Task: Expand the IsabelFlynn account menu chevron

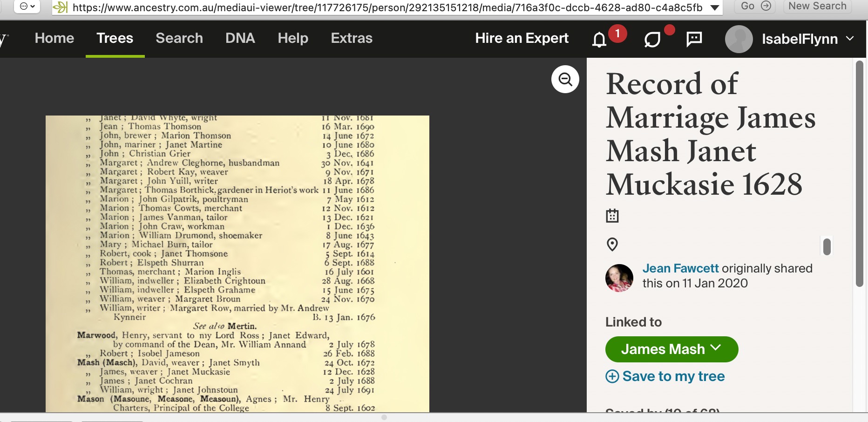Action: (850, 39)
